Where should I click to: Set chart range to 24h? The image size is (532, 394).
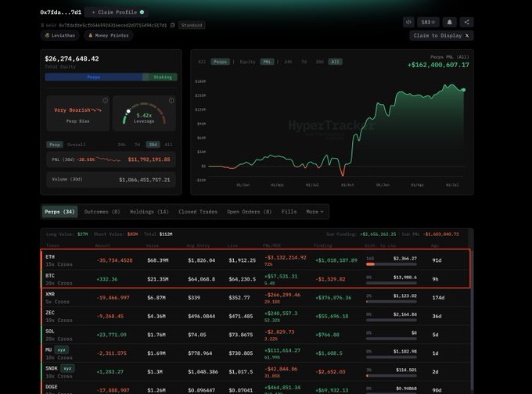tap(288, 62)
